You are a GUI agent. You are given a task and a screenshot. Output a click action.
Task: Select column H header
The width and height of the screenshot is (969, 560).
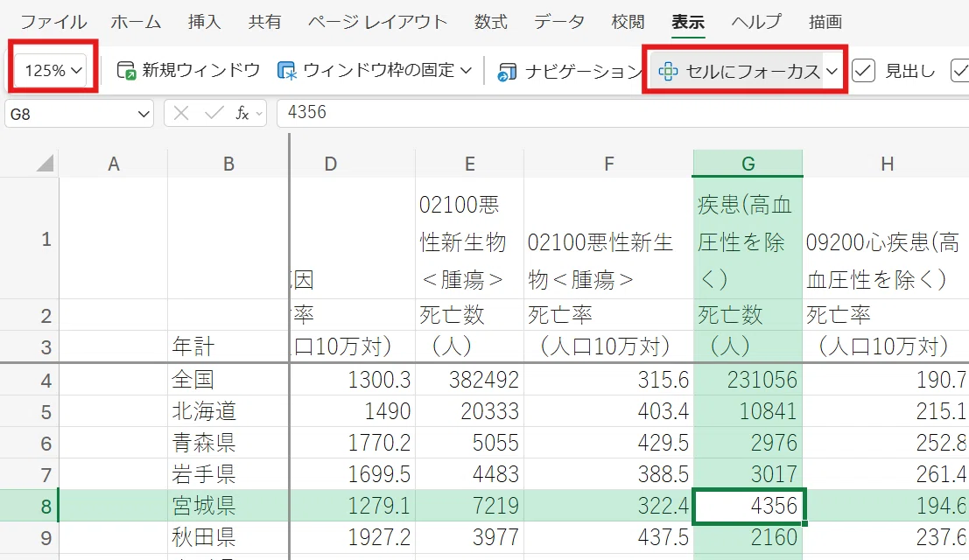tap(887, 164)
